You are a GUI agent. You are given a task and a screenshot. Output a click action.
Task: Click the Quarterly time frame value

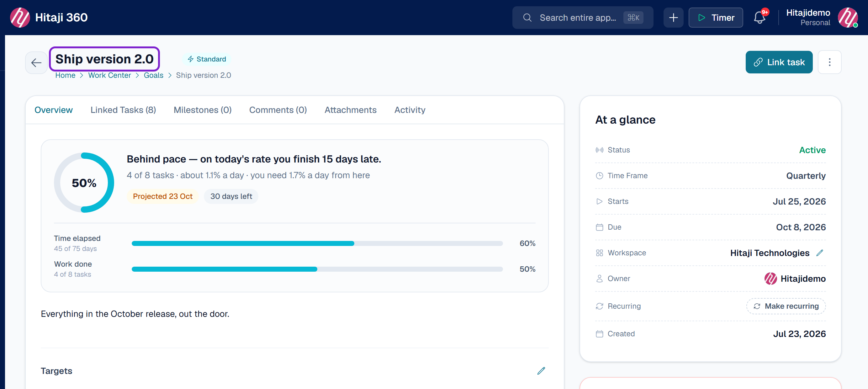806,176
